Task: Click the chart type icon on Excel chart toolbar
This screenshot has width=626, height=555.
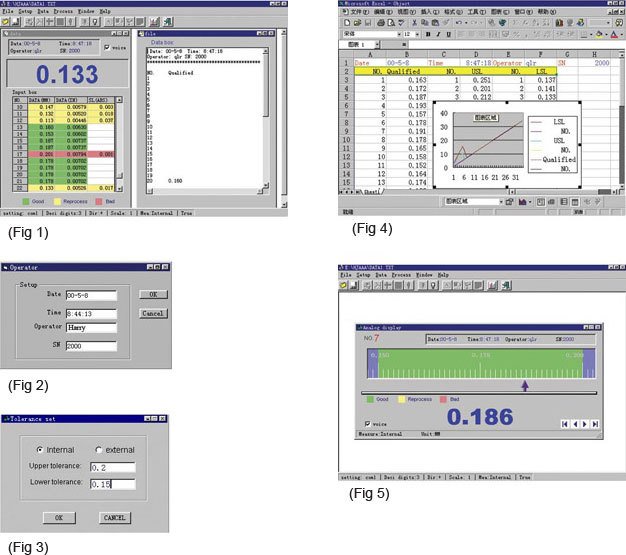Action: click(522, 202)
